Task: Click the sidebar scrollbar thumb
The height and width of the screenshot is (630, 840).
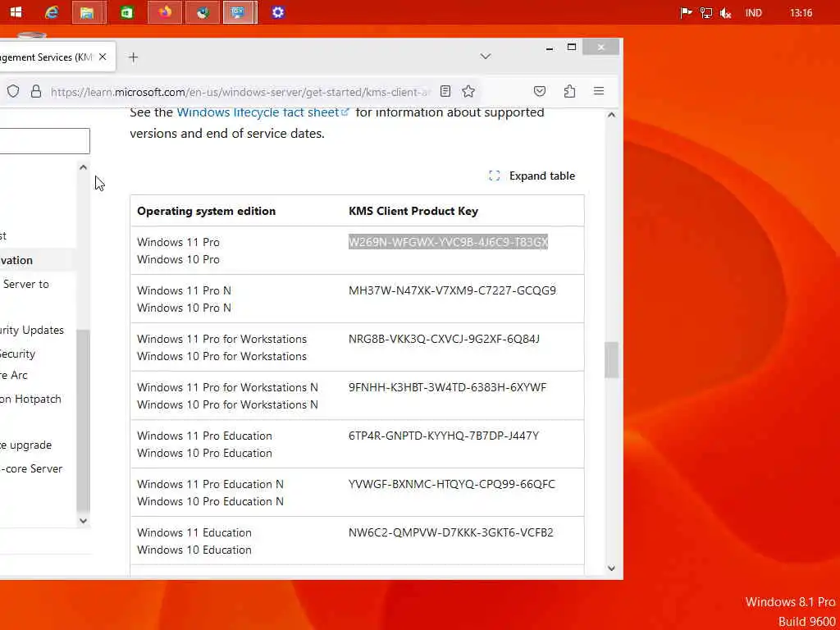Action: [x=83, y=420]
